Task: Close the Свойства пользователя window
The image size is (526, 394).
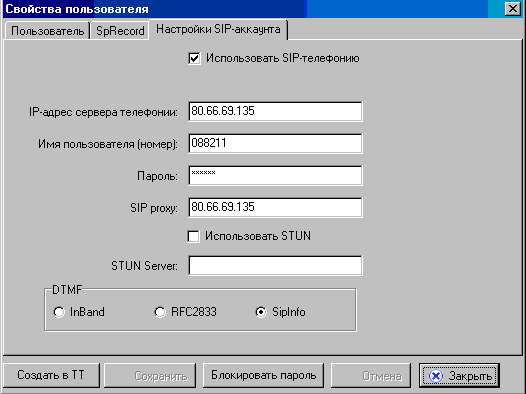Action: pyautogui.click(x=513, y=9)
